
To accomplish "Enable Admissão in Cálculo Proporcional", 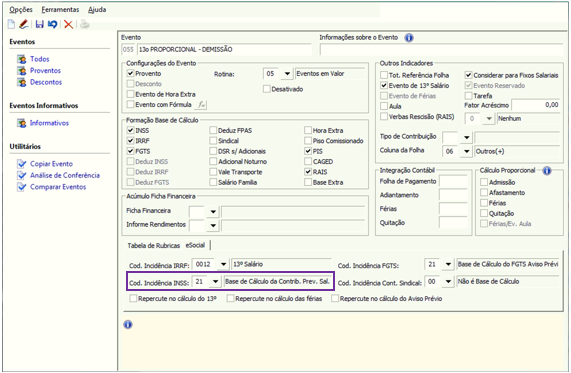I will (x=484, y=182).
